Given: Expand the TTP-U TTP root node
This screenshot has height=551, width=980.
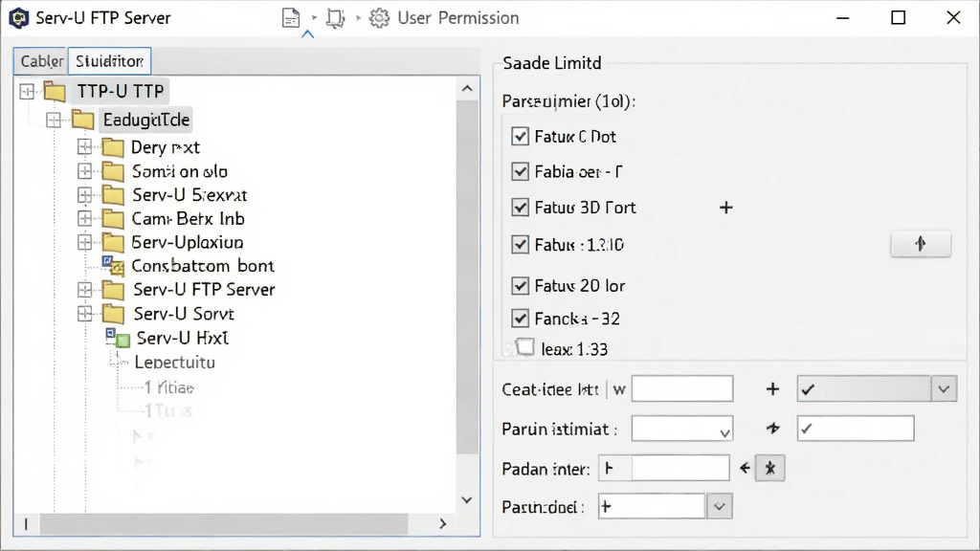Looking at the screenshot, I should (27, 91).
